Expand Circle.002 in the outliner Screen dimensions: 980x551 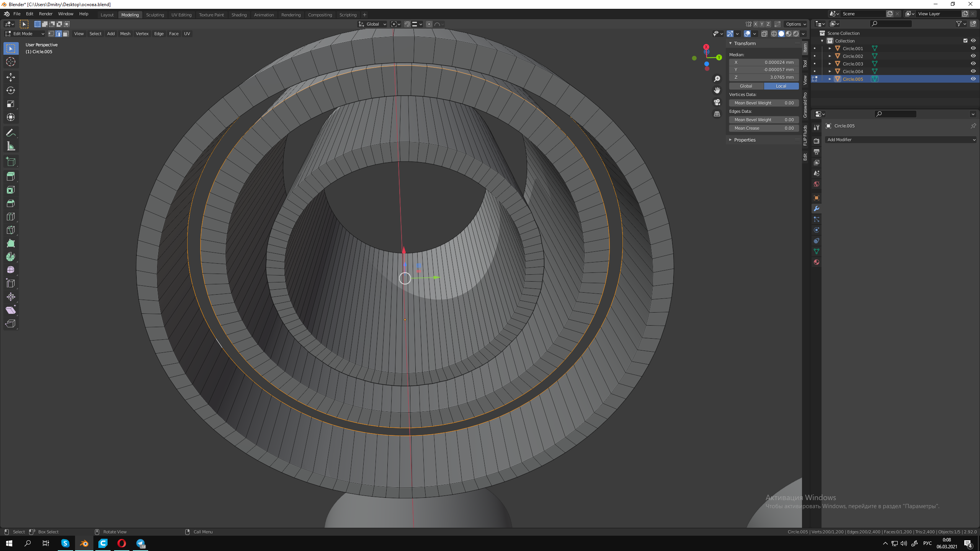click(830, 56)
